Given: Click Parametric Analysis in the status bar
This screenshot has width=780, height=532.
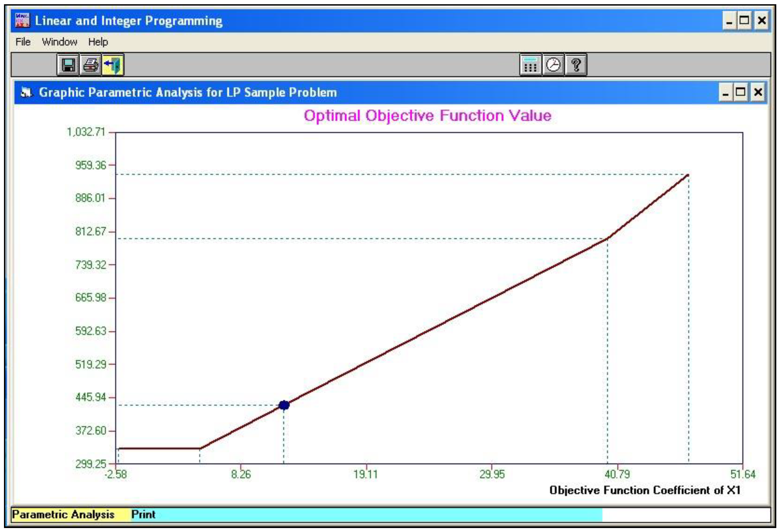Looking at the screenshot, I should [63, 514].
